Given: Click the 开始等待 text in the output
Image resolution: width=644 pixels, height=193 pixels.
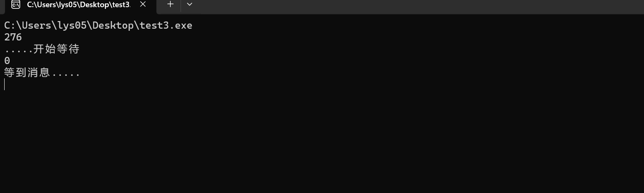Looking at the screenshot, I should coord(56,49).
